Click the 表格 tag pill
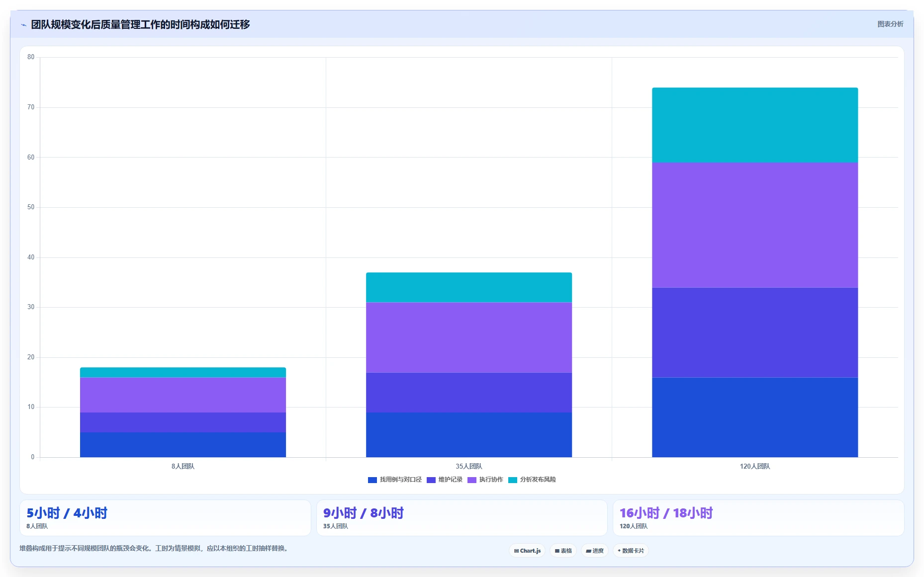924x577 pixels. pyautogui.click(x=563, y=551)
